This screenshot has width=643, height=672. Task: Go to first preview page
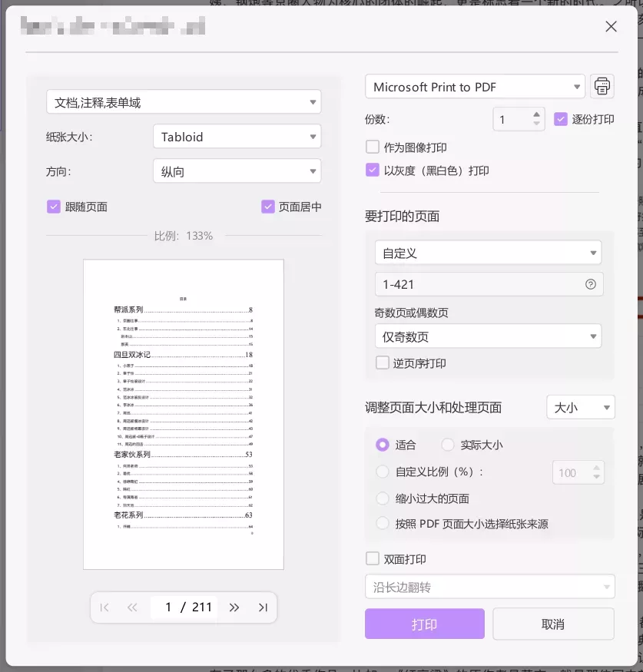tap(104, 607)
